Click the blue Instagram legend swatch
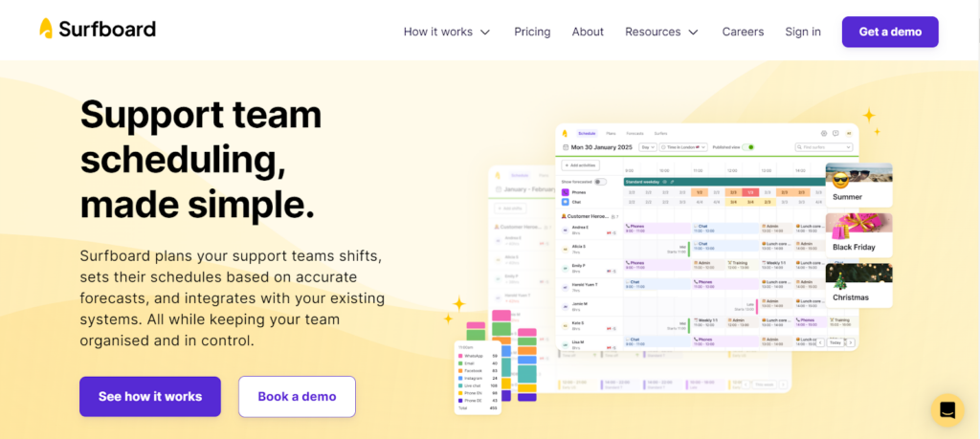Viewport: 980px width, 439px height. coord(460,379)
